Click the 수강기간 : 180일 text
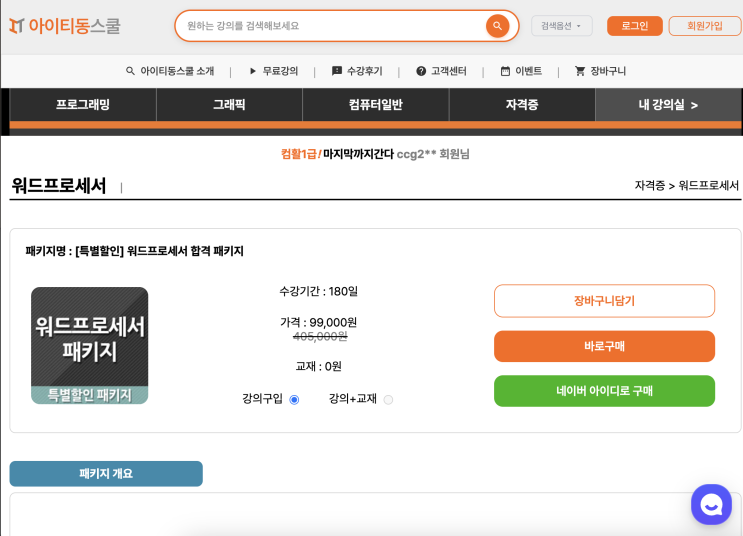The height and width of the screenshot is (536, 743). click(x=318, y=291)
